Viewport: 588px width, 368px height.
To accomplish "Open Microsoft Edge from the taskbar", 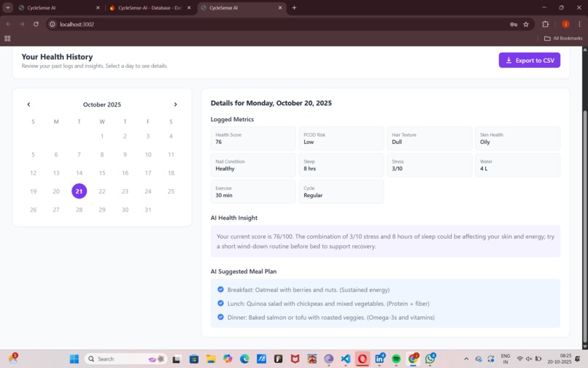I will (244, 359).
